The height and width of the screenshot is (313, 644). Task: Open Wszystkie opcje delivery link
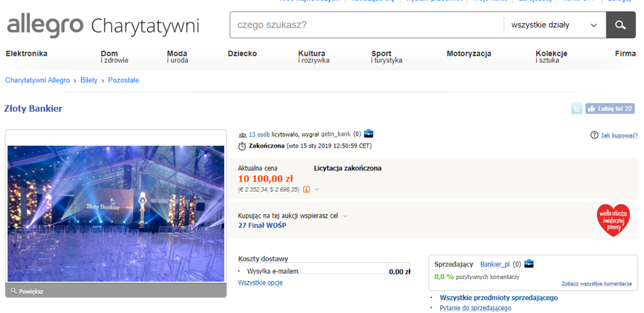(260, 282)
